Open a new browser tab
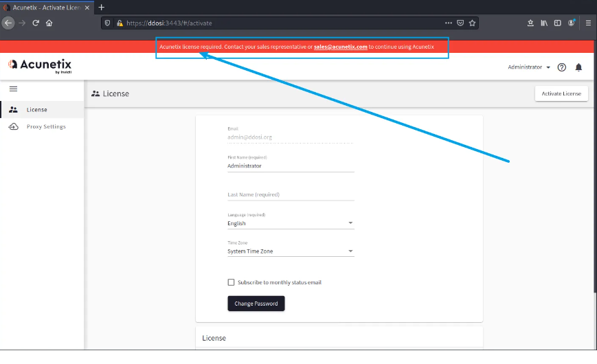The height and width of the screenshot is (364, 597). [x=101, y=8]
